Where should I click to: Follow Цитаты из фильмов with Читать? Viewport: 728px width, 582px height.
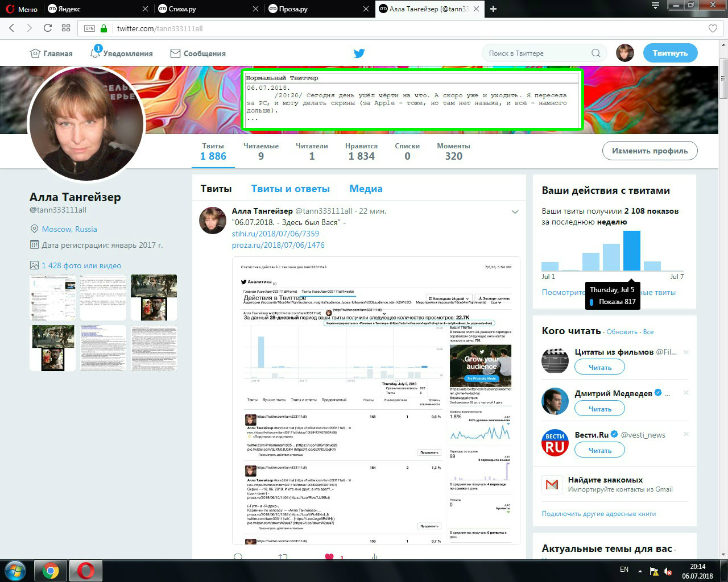(x=599, y=367)
